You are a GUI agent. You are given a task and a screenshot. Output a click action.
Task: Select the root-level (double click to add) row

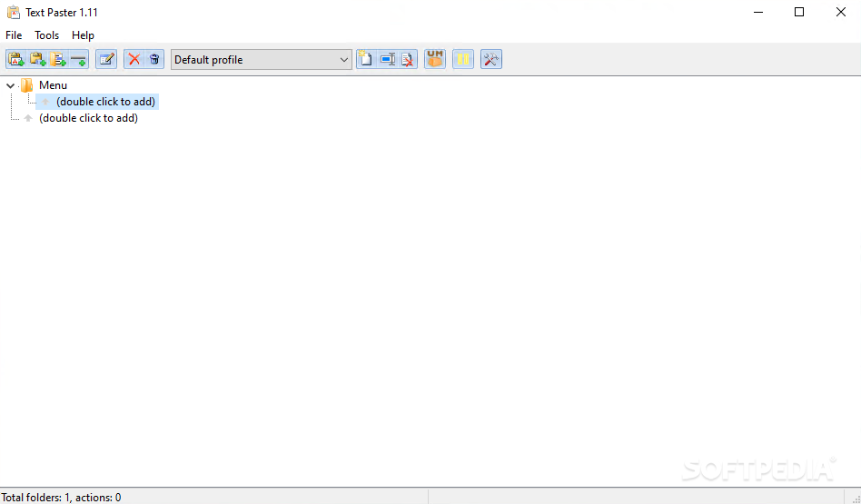tap(88, 118)
